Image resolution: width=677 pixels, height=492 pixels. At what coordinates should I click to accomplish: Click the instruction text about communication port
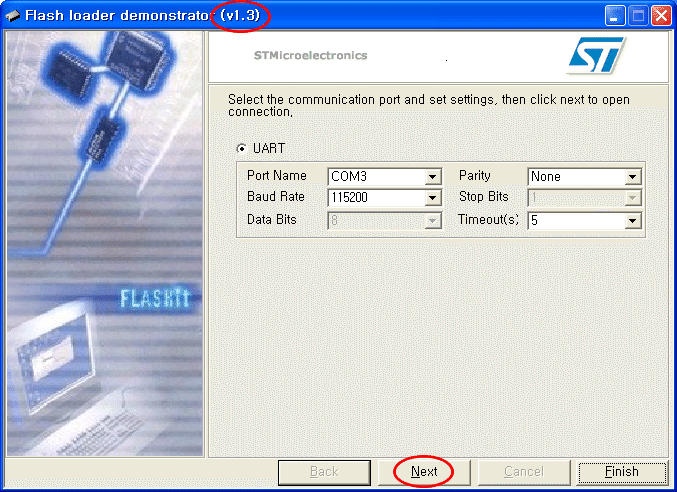429,105
